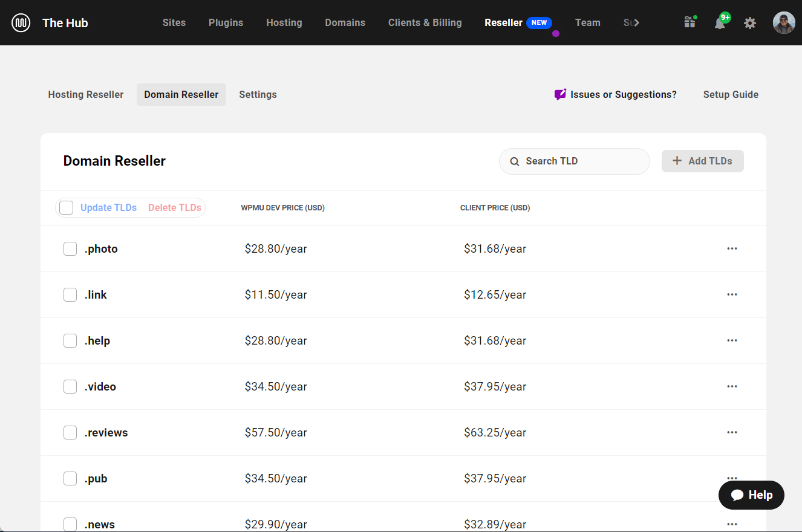Expand options for the .pub TLD
Screen dimensions: 802x532
(732, 478)
